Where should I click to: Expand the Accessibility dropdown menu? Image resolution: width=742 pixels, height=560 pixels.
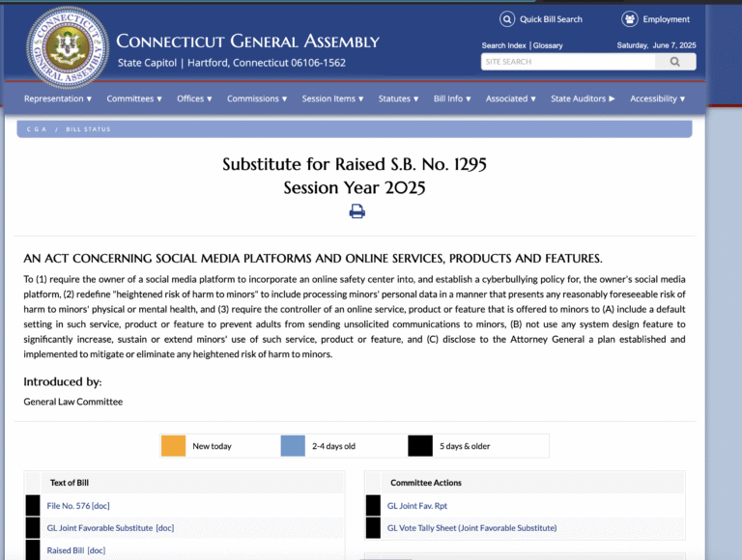point(657,98)
